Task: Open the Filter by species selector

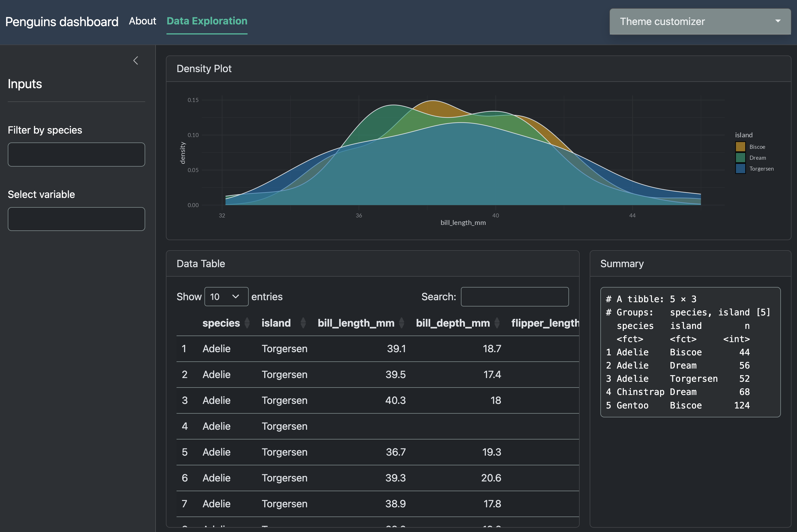Action: (76, 154)
